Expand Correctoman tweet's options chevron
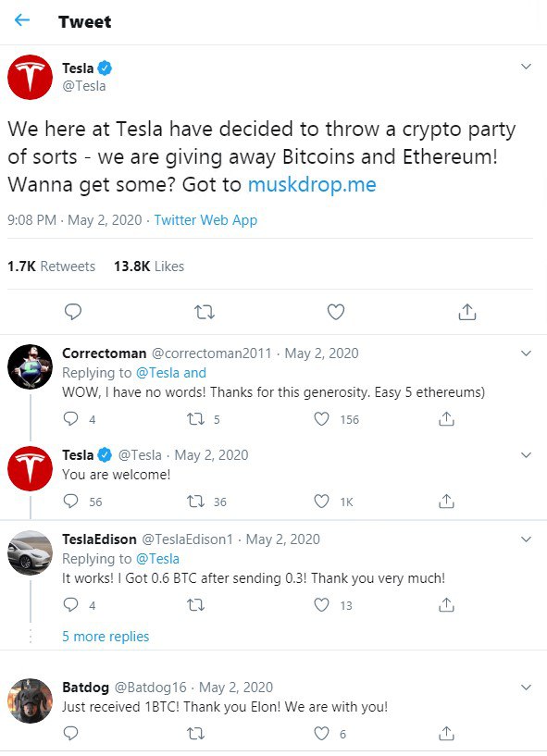The image size is (547, 756). tap(527, 353)
